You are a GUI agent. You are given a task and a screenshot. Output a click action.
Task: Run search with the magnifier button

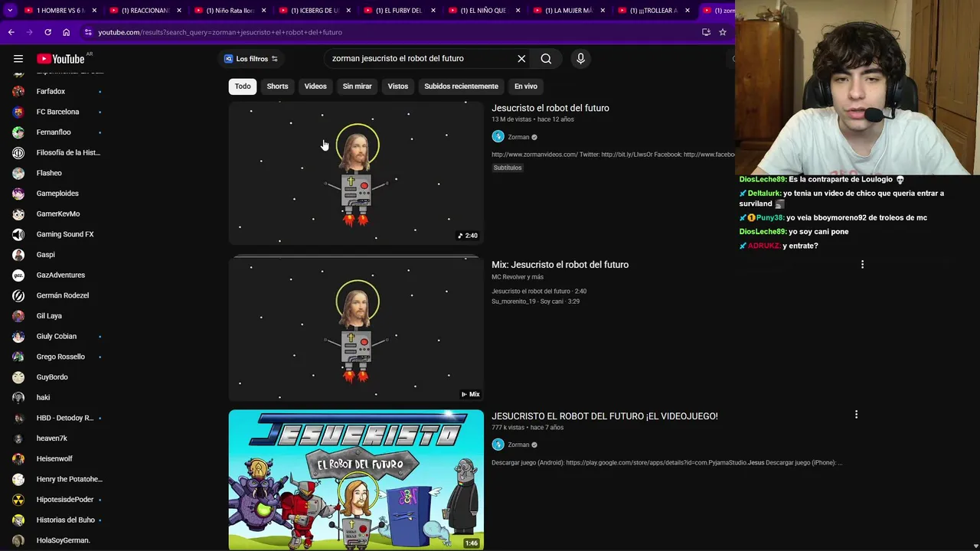click(x=546, y=58)
